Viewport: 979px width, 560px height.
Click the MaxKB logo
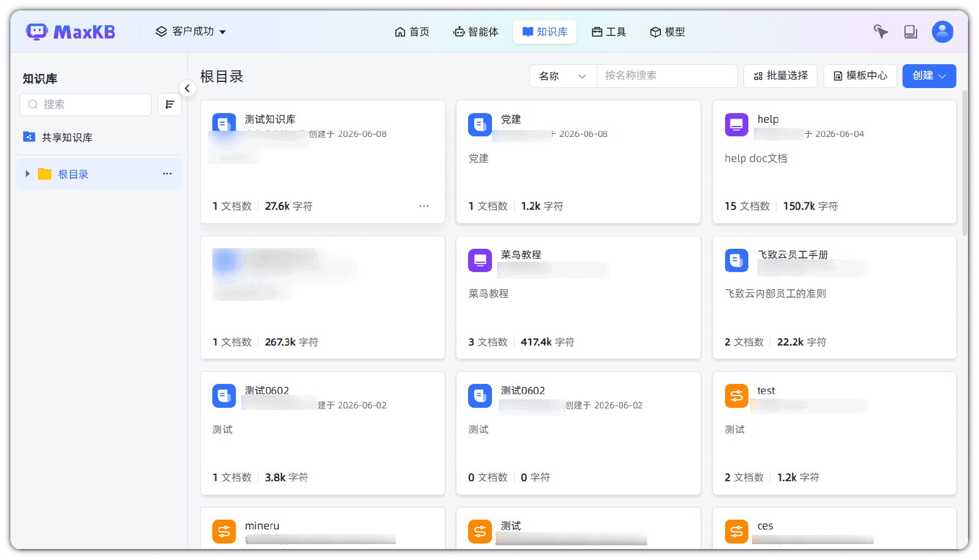click(70, 32)
